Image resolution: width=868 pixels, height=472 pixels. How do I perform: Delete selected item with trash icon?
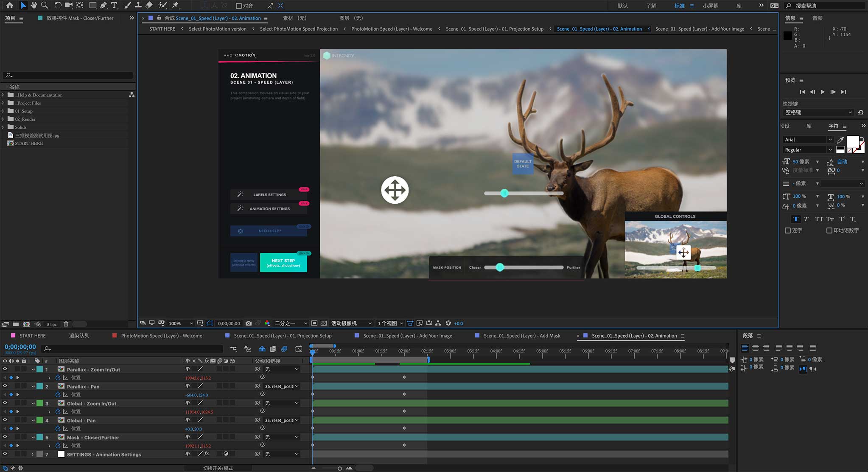pyautogui.click(x=66, y=324)
